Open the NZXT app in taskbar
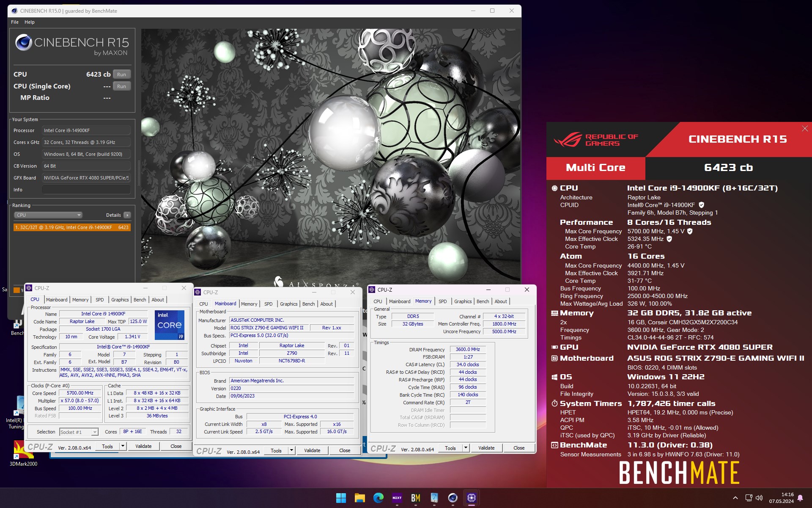This screenshot has width=812, height=508. click(x=397, y=498)
